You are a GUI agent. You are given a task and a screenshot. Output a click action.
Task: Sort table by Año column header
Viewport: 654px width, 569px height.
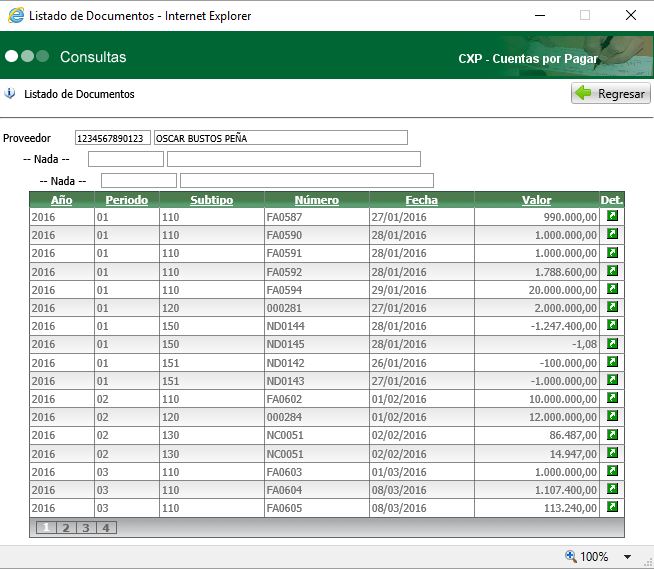click(62, 200)
